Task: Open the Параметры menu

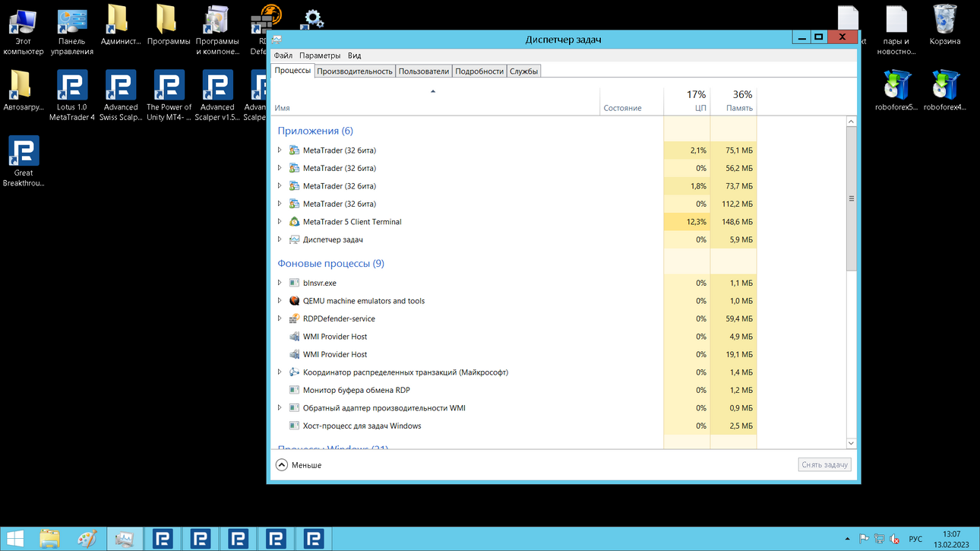Action: (320, 55)
